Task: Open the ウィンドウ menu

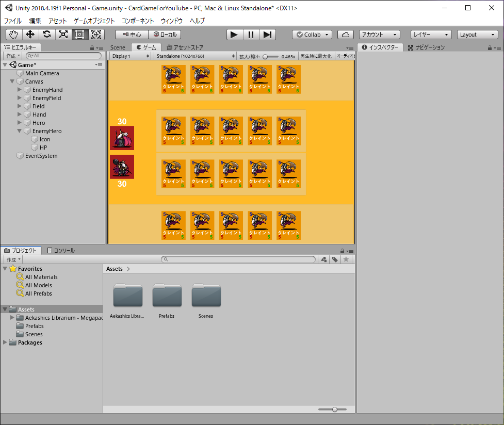Action: pyautogui.click(x=172, y=21)
